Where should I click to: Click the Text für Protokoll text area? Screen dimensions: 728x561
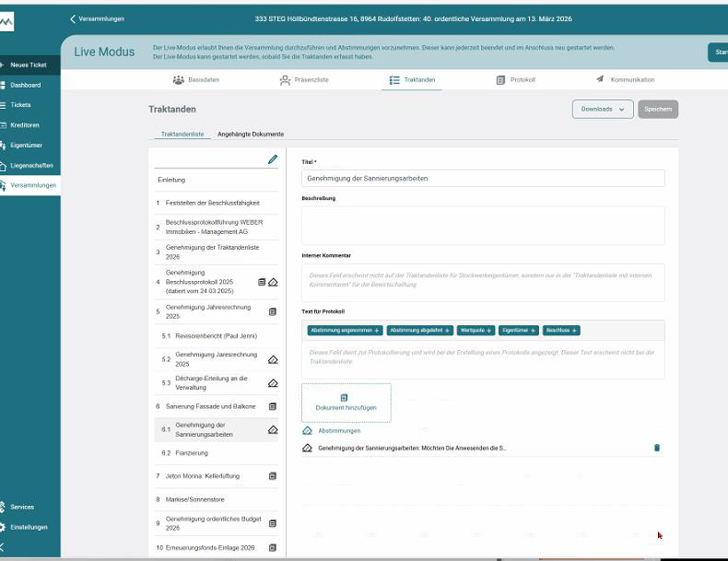[x=483, y=359]
